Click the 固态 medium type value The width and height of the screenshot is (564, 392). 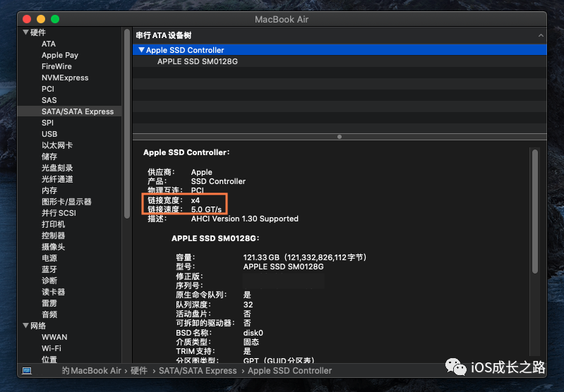click(x=251, y=342)
